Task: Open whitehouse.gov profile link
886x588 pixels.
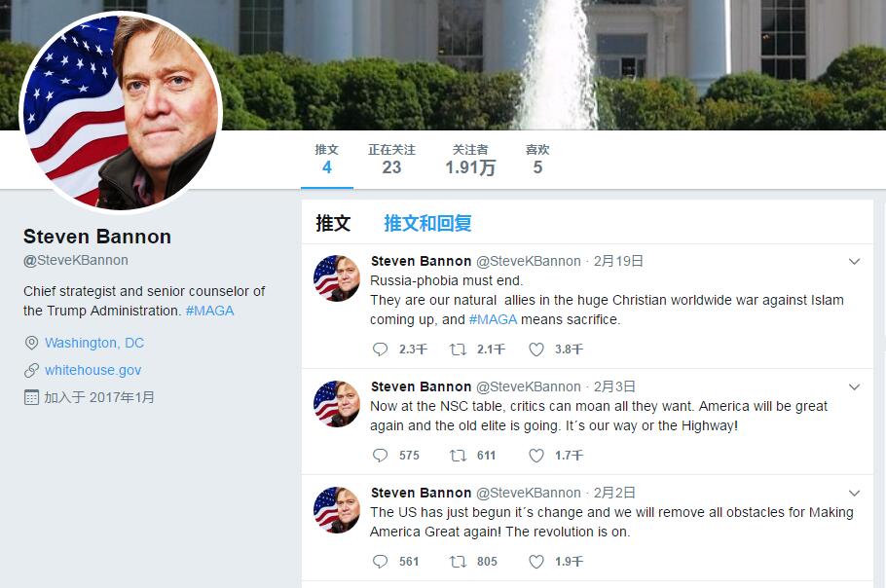Action: [x=93, y=370]
